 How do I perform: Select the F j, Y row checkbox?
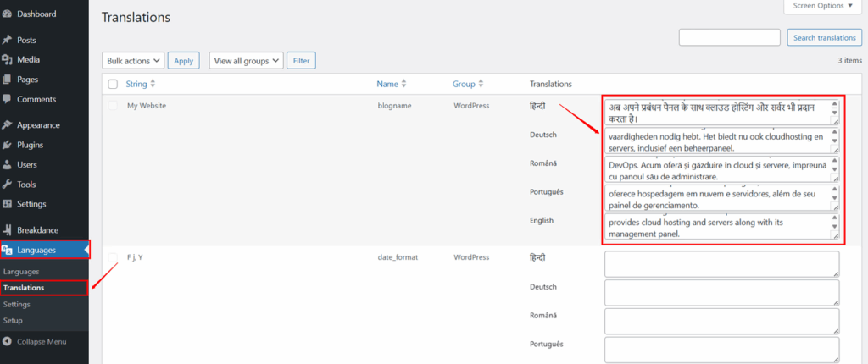click(x=113, y=256)
